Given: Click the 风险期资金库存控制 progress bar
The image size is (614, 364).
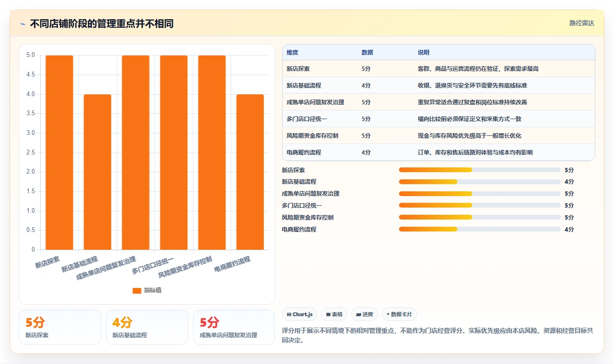Looking at the screenshot, I should pyautogui.click(x=479, y=218).
